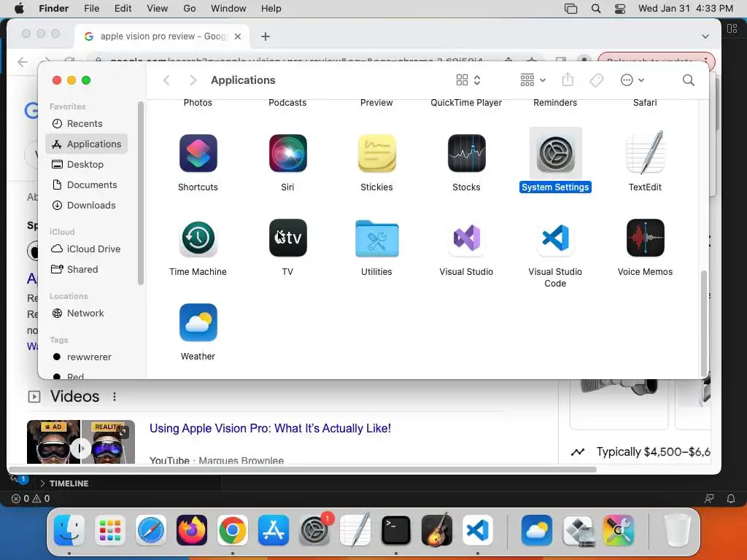Go back in Finder window
The width and height of the screenshot is (747, 560).
[x=166, y=80]
